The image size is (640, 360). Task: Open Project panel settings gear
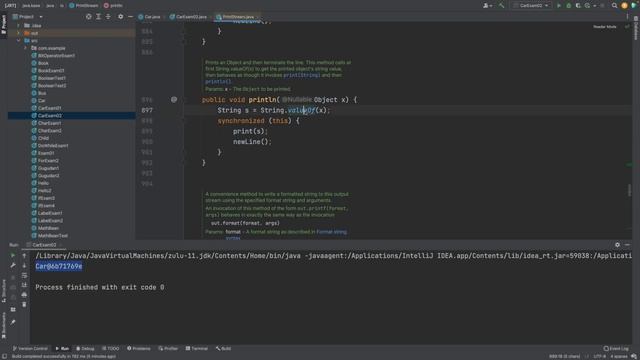[120, 17]
